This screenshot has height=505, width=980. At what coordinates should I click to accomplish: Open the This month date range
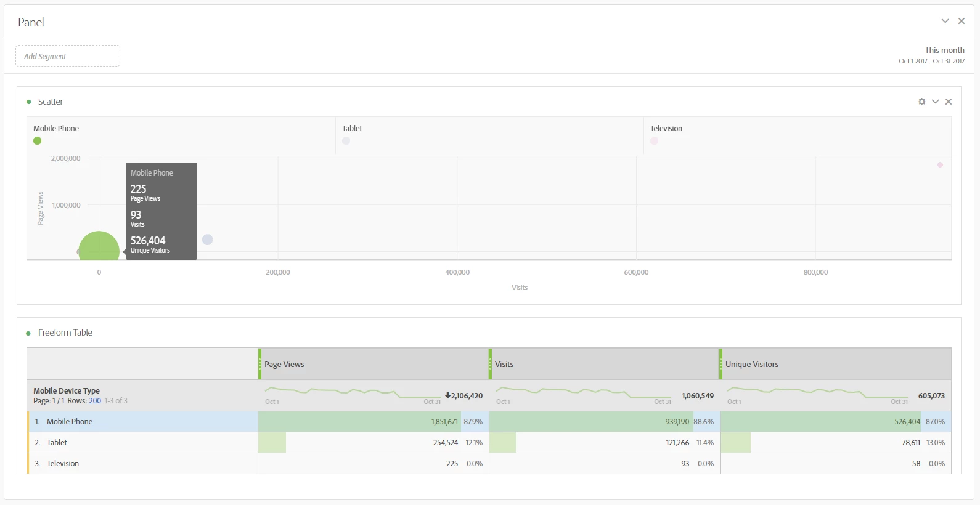[931, 55]
